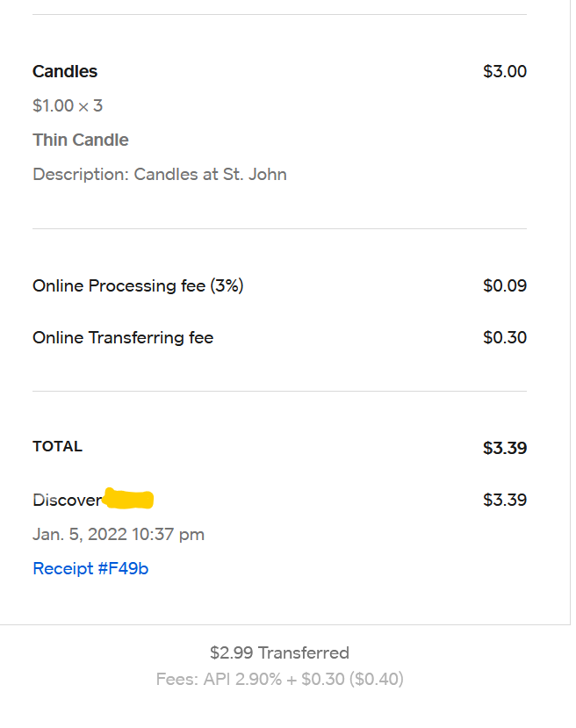
Task: Click the Candles item heading
Action: click(x=65, y=71)
